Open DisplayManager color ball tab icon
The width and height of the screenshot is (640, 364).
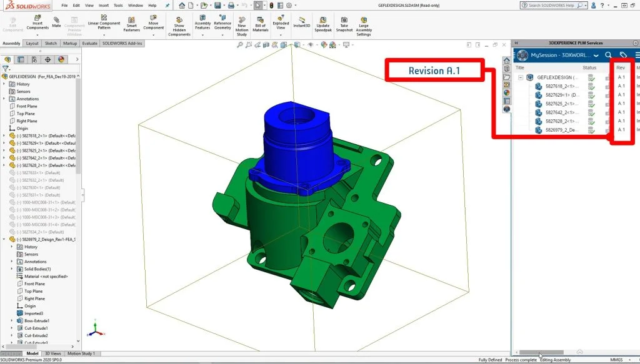[x=61, y=59]
